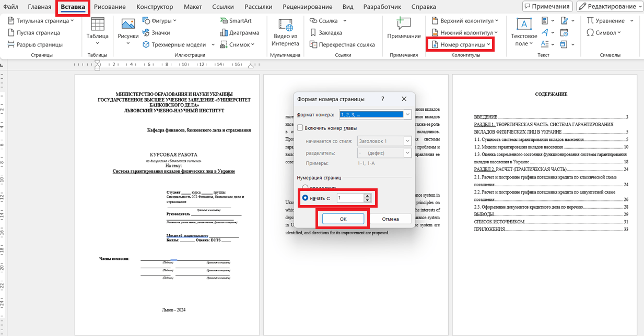Confirm the dialog with OK
The width and height of the screenshot is (644, 336).
click(x=343, y=219)
